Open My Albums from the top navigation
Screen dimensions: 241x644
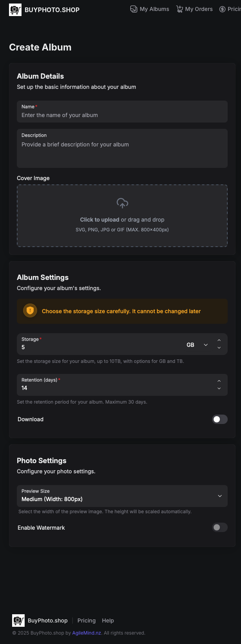150,9
